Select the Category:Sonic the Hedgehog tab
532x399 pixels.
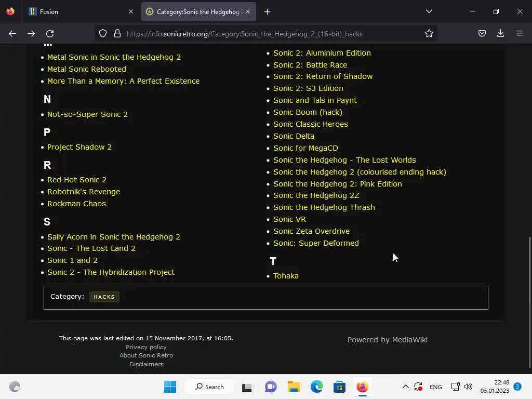click(x=198, y=12)
